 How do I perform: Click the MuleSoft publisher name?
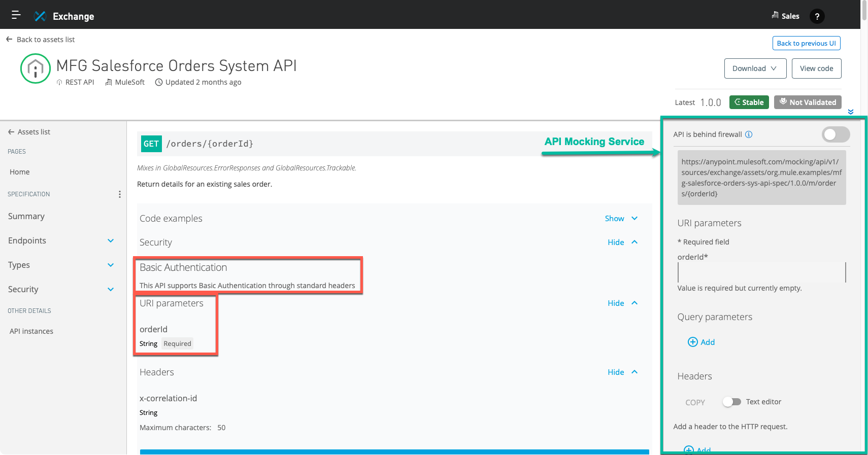click(x=130, y=82)
